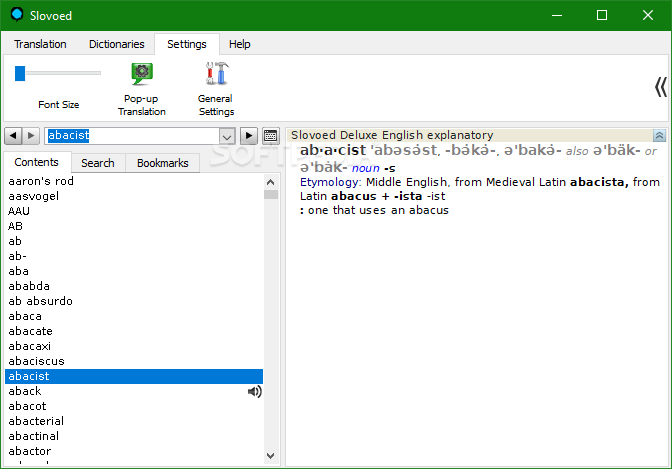Expand the search word dropdown arrow
Viewport: 672px width, 469px height.
227,137
